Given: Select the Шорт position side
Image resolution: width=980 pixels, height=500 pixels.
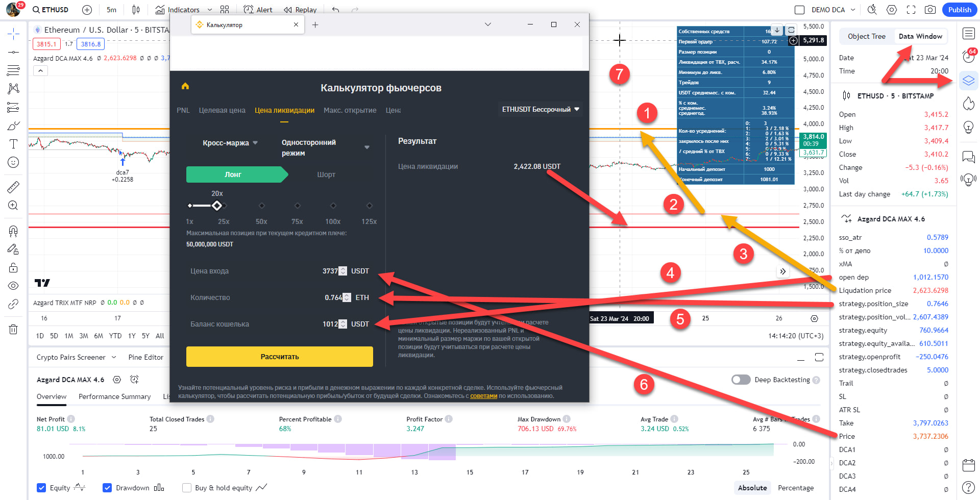Looking at the screenshot, I should pos(326,174).
